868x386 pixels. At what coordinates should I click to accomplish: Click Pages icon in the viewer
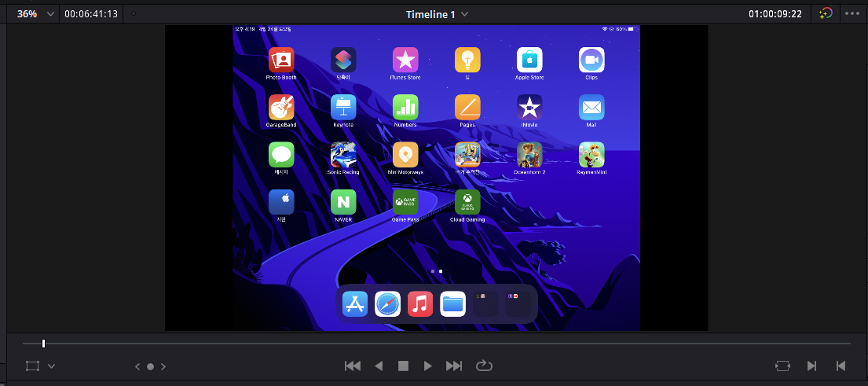point(467,108)
